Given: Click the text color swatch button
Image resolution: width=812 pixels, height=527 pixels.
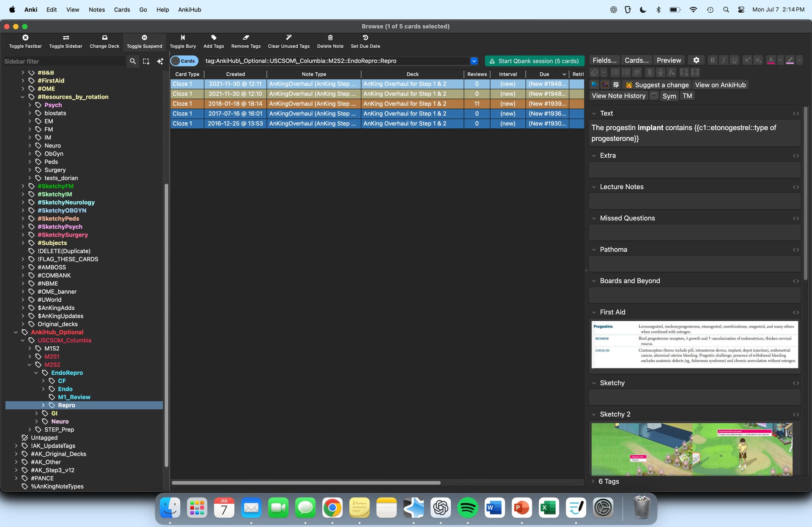Looking at the screenshot, I should (x=771, y=60).
